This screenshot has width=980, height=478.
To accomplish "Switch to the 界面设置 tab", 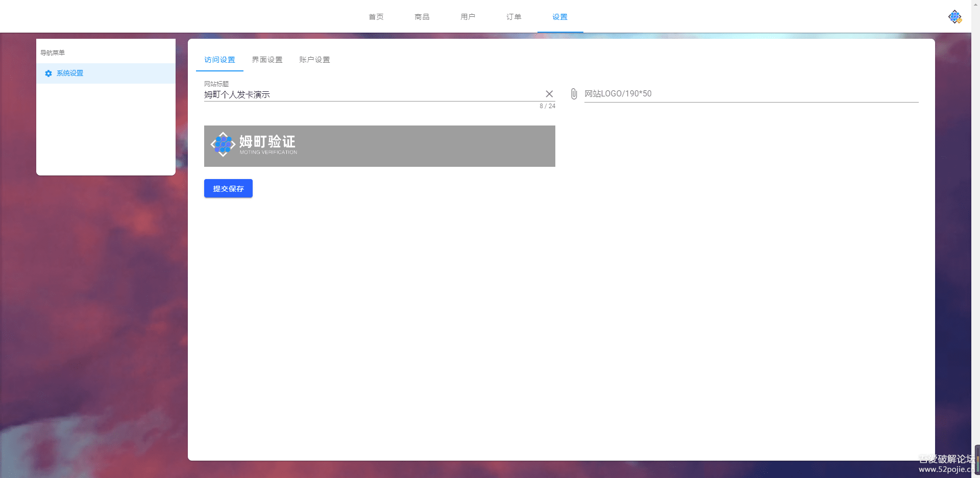I will click(x=266, y=60).
